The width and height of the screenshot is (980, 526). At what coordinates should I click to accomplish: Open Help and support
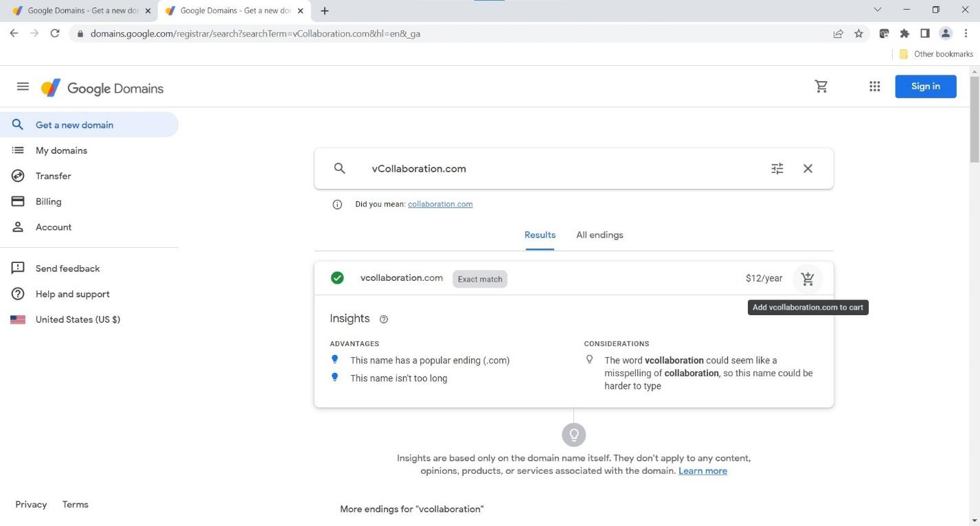(x=89, y=294)
